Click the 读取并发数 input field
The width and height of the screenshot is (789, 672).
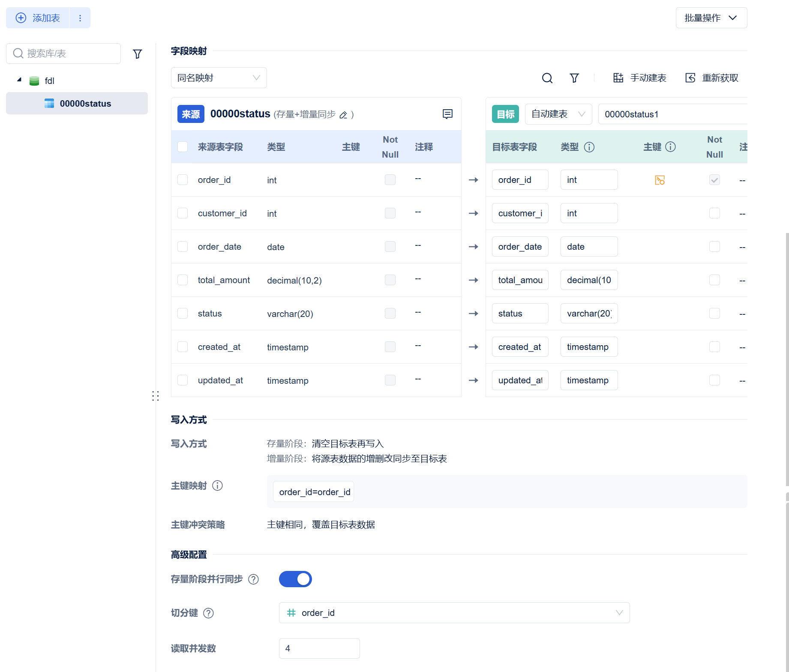[319, 648]
